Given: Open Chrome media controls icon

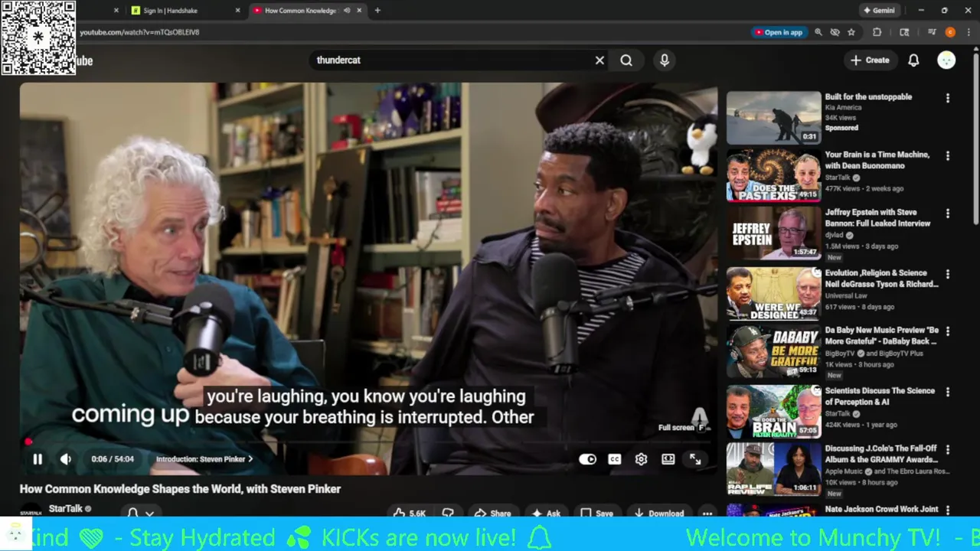Looking at the screenshot, I should click(x=932, y=32).
